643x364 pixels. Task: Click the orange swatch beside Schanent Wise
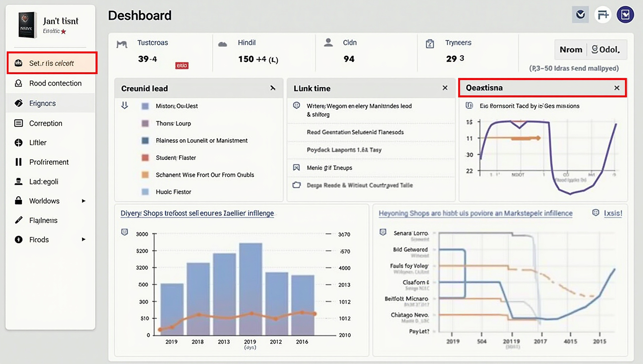145,175
